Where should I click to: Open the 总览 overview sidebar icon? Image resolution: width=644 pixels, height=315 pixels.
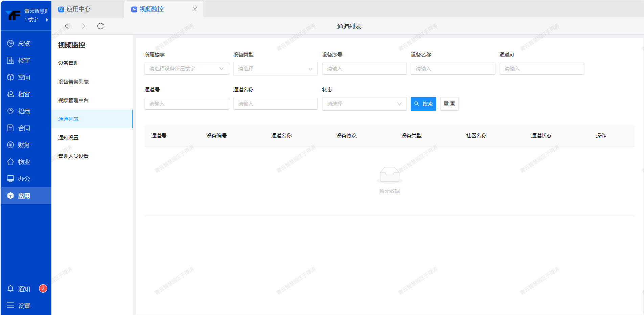[x=10, y=43]
